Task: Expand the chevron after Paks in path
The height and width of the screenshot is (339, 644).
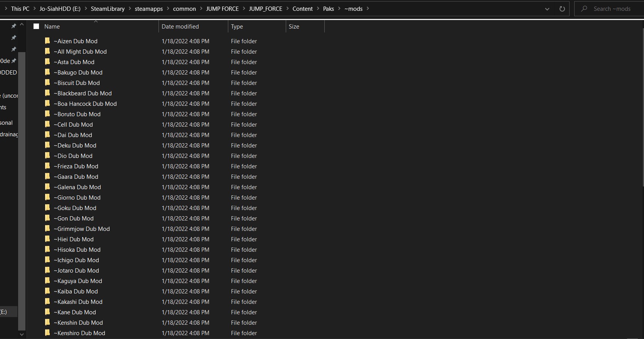Action: 339,8
